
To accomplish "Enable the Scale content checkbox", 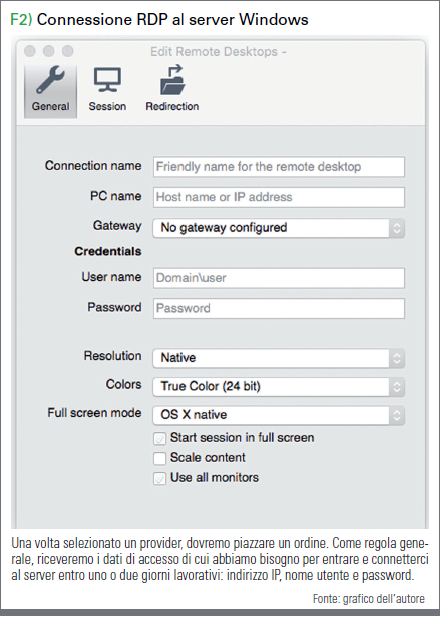I will (x=159, y=459).
